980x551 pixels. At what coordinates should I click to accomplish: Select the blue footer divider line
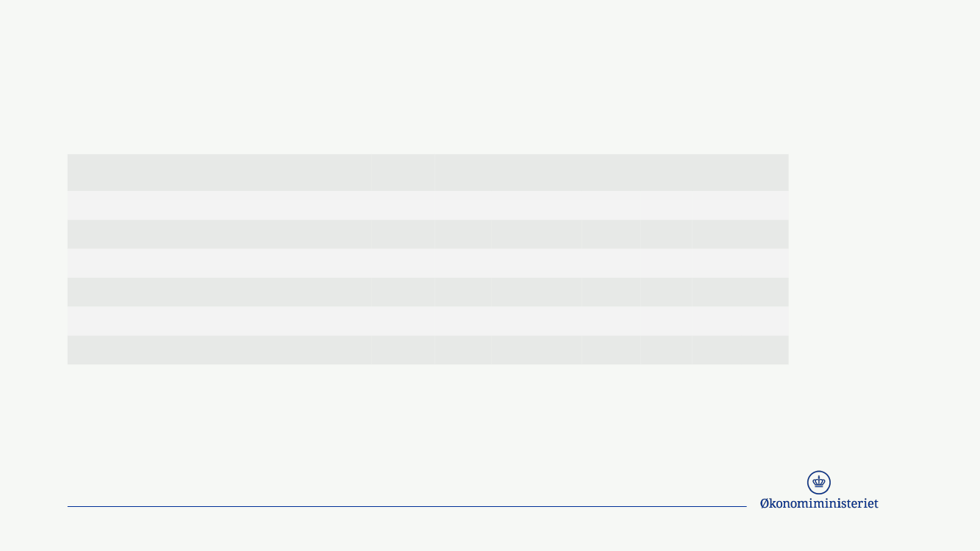(407, 506)
